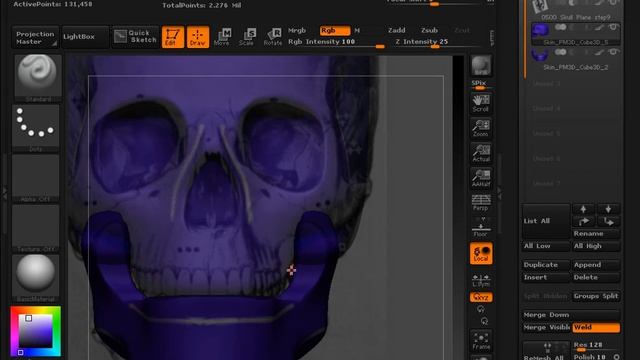The width and height of the screenshot is (640, 360).
Task: Select the Scale transform tool
Action: [x=247, y=37]
